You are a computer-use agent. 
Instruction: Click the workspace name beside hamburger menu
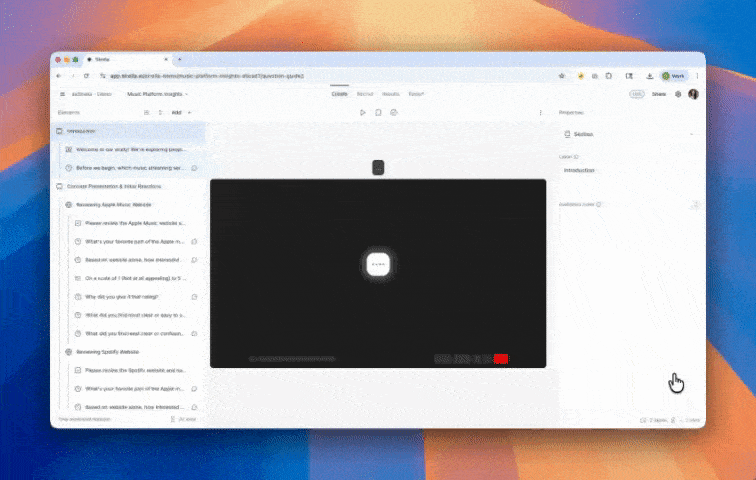pyautogui.click(x=92, y=94)
